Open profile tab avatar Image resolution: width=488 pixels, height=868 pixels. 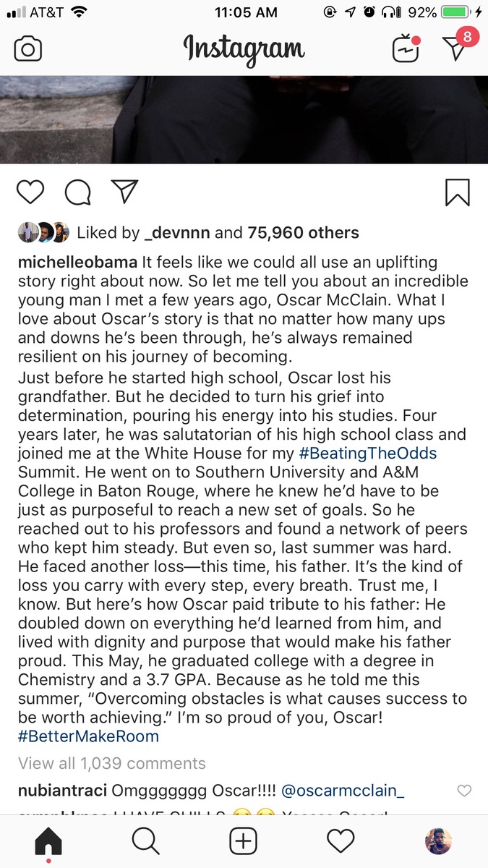coord(438,841)
